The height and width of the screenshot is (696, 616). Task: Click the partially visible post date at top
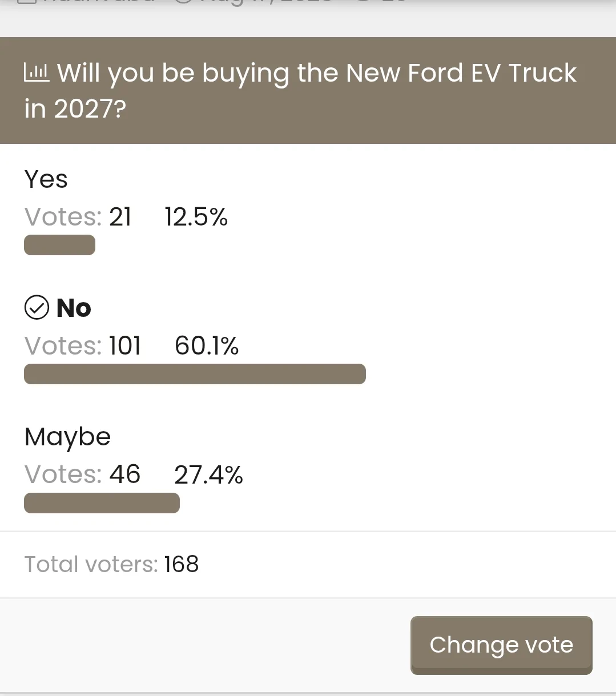[252, 2]
